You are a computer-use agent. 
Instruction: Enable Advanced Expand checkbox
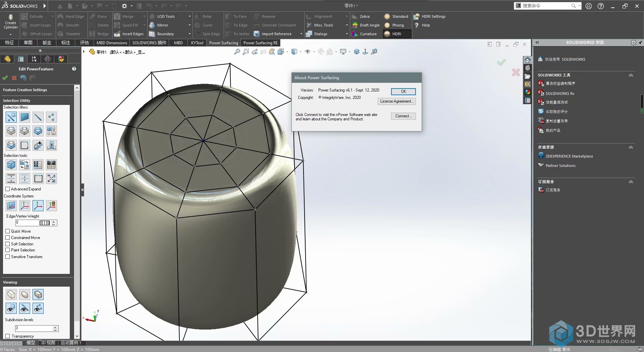pyautogui.click(x=8, y=189)
